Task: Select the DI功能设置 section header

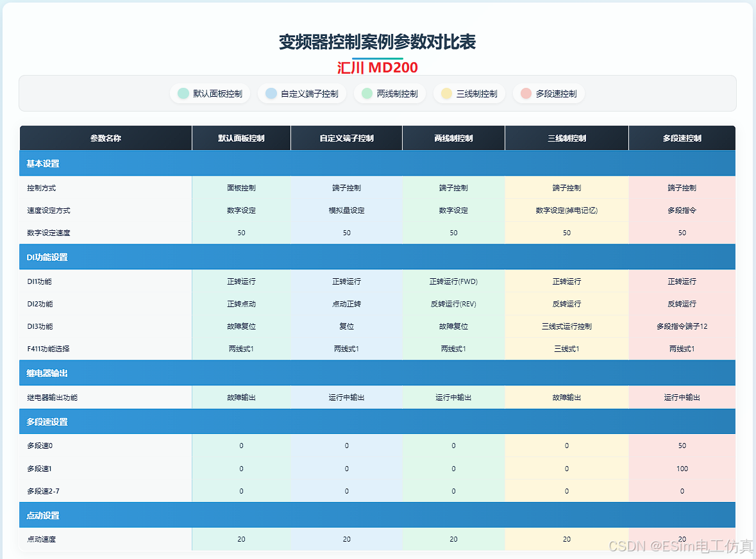Action: (378, 257)
